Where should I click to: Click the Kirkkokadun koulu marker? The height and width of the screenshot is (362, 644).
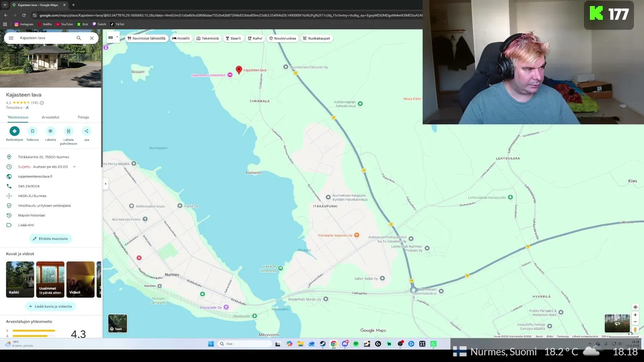[x=132, y=206]
